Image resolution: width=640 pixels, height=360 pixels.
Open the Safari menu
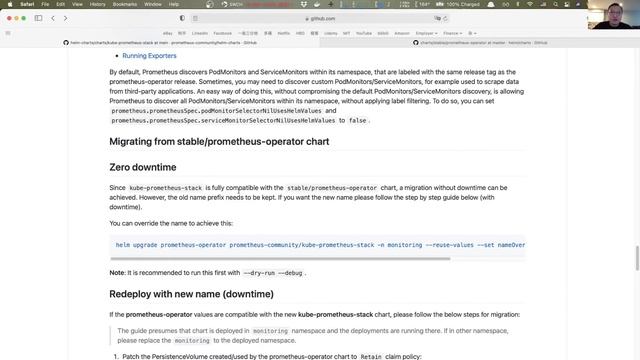[x=27, y=4]
